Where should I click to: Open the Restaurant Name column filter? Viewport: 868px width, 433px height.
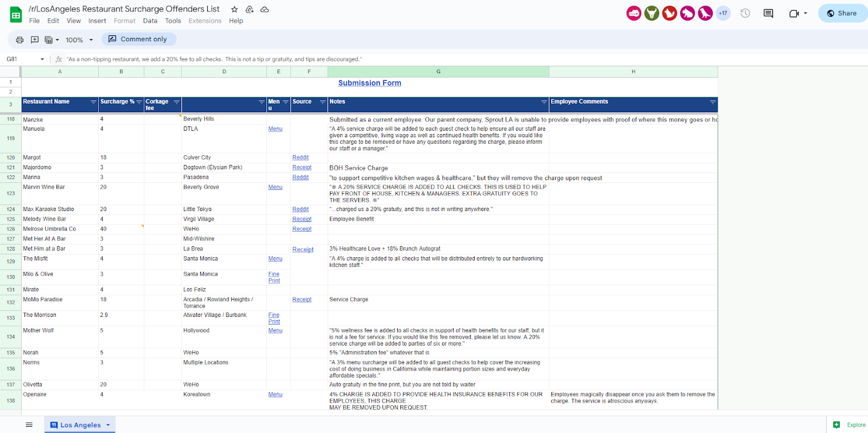pyautogui.click(x=93, y=102)
